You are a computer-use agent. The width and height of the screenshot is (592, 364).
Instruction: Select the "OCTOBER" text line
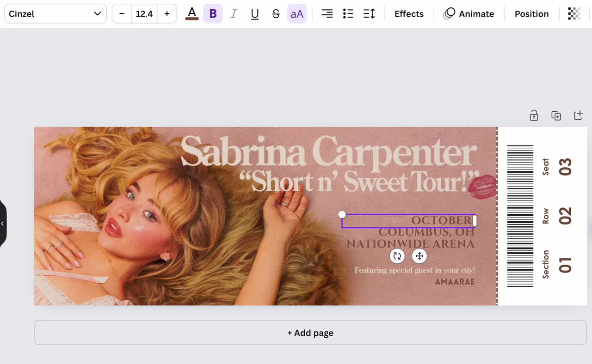coord(442,220)
